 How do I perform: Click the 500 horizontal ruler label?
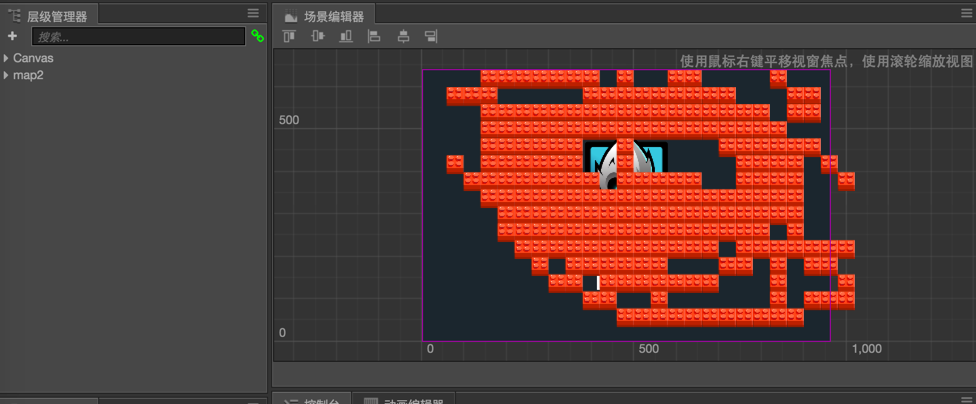coord(648,349)
